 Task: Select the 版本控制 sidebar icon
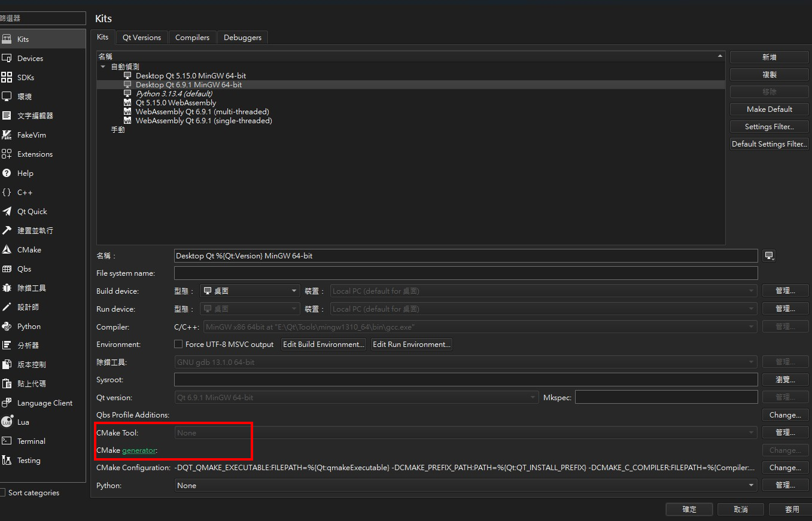[x=7, y=364]
